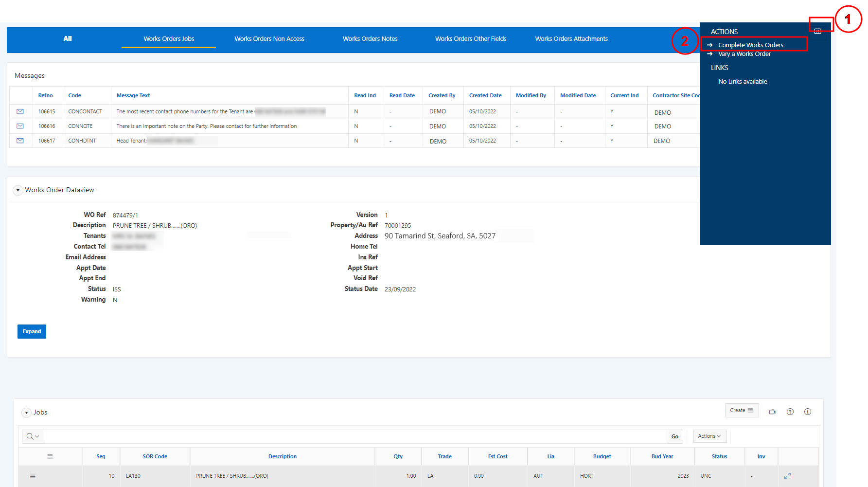Click the Create button in Jobs
The image size is (868, 487).
741,410
